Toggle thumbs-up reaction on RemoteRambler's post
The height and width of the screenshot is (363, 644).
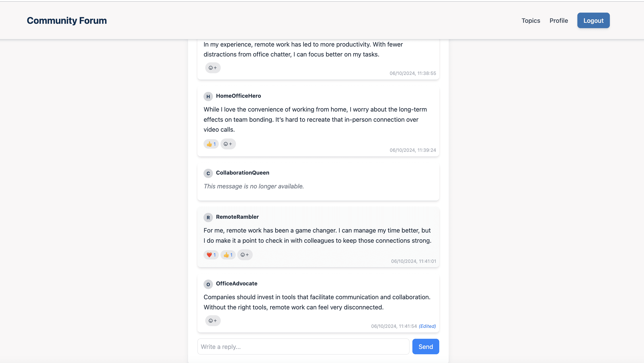coord(228,255)
